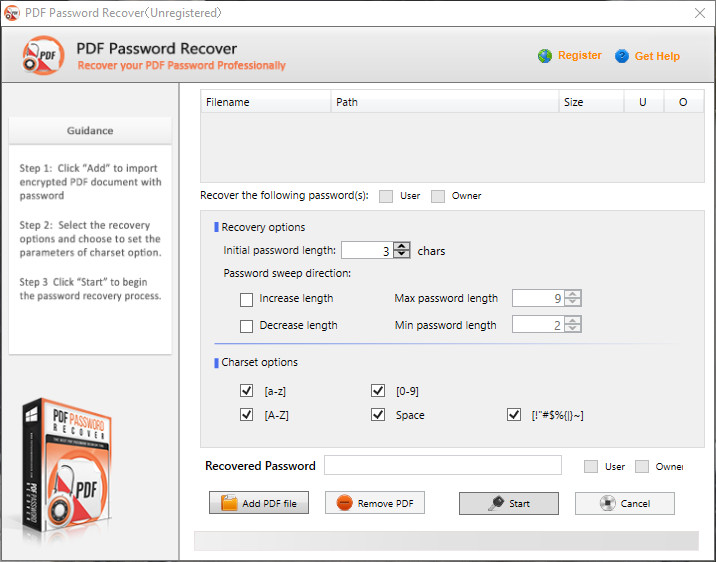This screenshot has width=716, height=562.
Task: Click the globe icon beside Register
Action: pyautogui.click(x=544, y=56)
